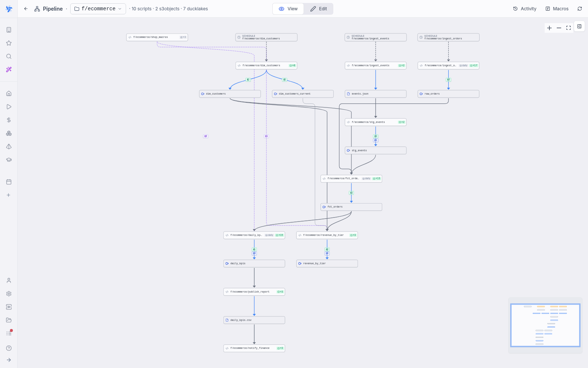This screenshot has width=588, height=368.
Task: Open search from the sidebar magnifier
Action: point(9,56)
